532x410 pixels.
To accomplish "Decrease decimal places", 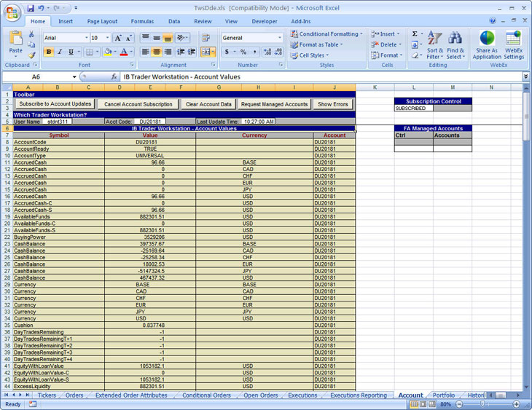I will point(278,52).
